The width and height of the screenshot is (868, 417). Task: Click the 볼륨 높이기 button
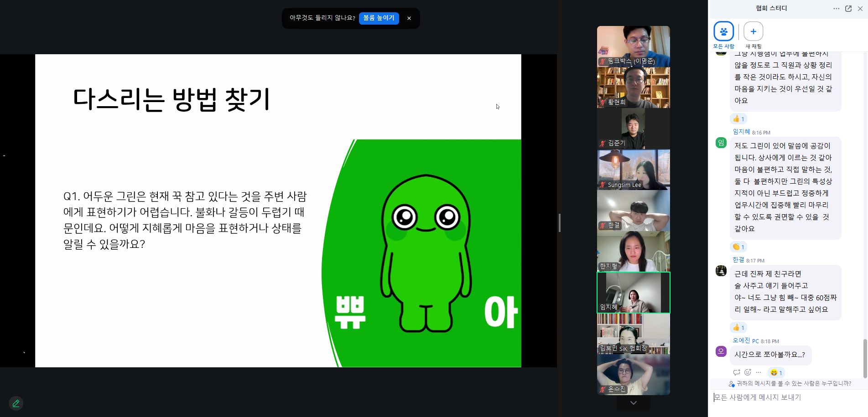[379, 18]
